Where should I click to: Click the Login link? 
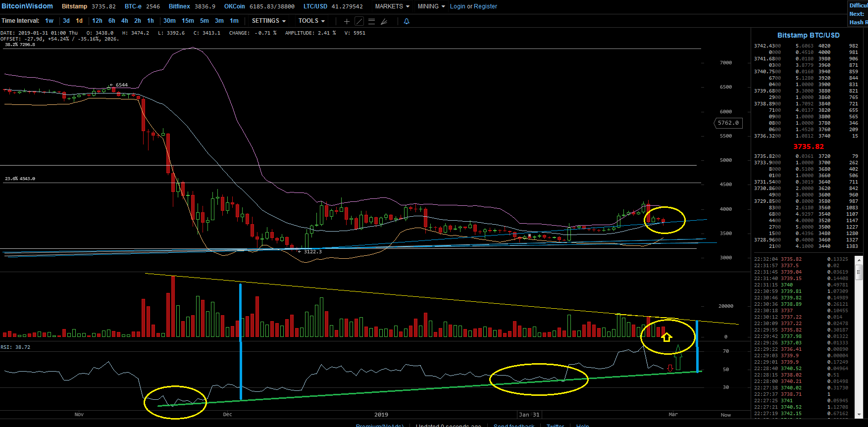tap(458, 6)
